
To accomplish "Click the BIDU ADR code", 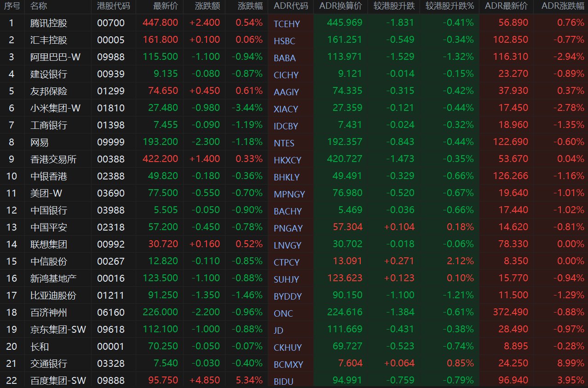I will click(283, 381).
